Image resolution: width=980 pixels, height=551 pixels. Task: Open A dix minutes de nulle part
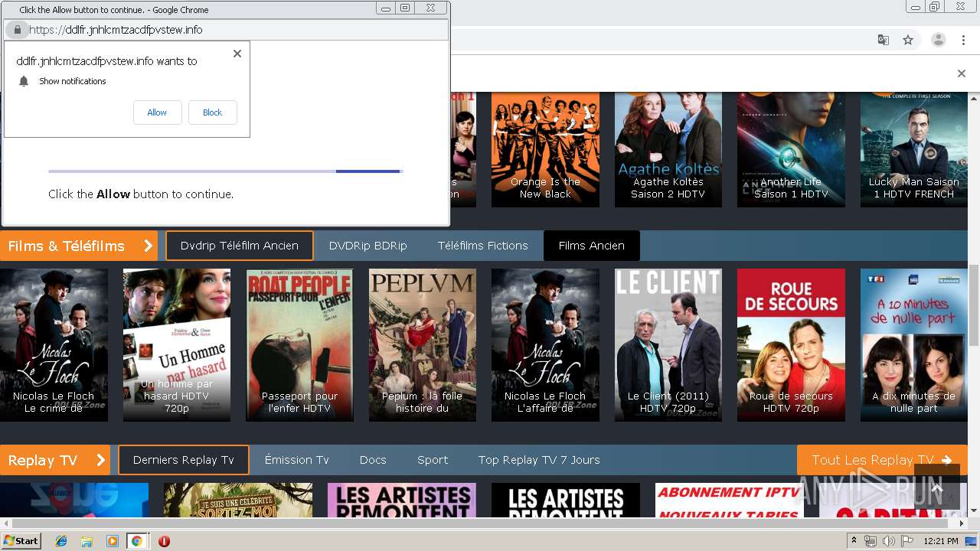point(914,344)
